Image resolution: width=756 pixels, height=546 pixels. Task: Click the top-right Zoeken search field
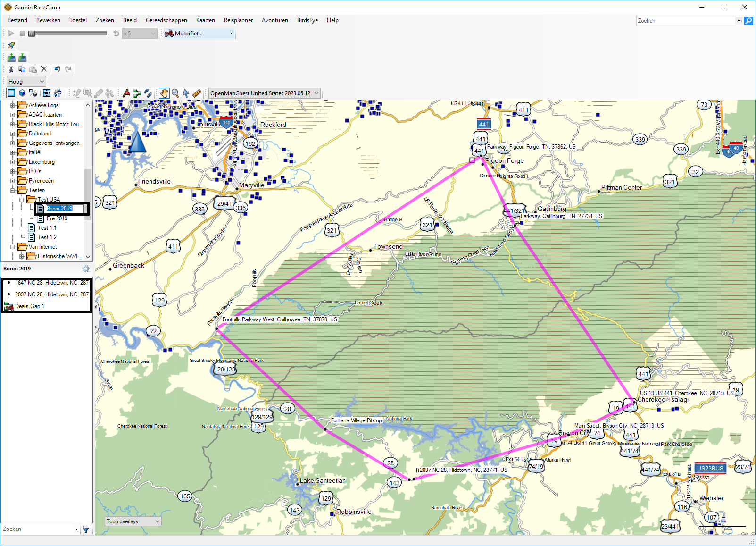pos(685,21)
